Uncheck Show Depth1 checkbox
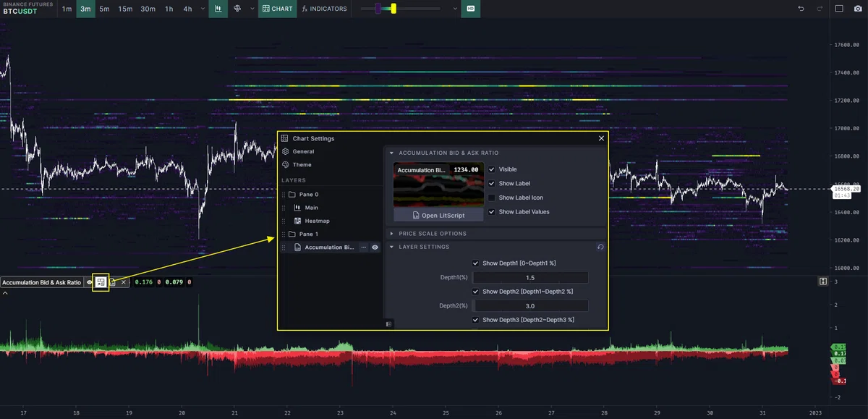Viewport: 868px width, 419px height. coord(475,263)
